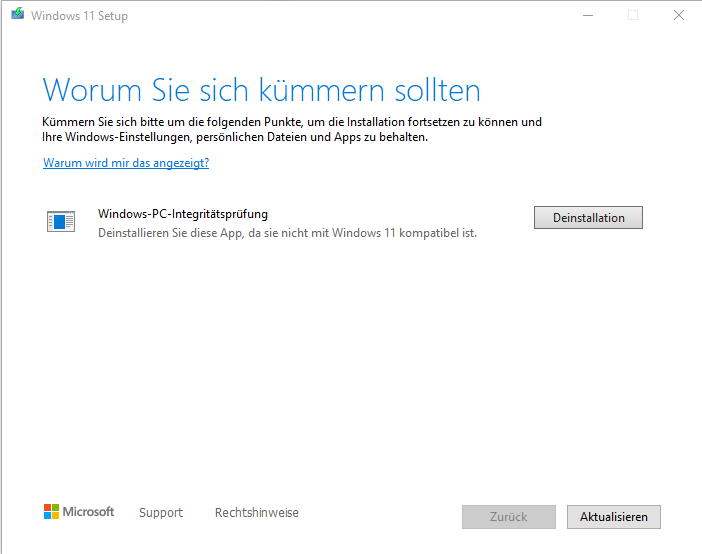
Task: Click the Windows 11 Setup title bar icon
Action: 17,13
